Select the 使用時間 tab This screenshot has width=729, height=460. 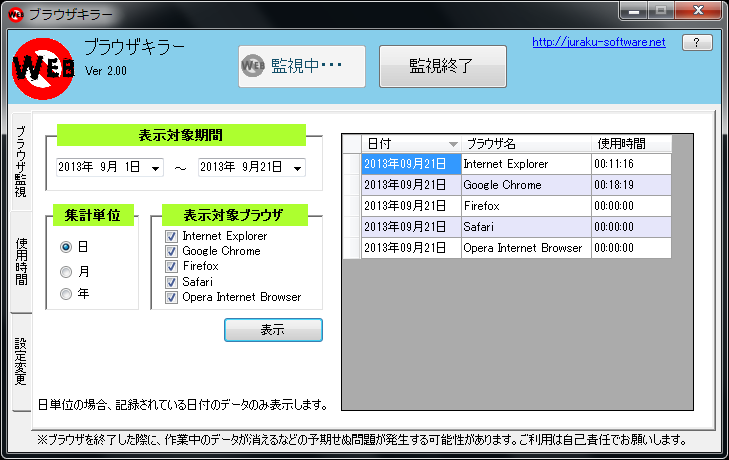21,261
